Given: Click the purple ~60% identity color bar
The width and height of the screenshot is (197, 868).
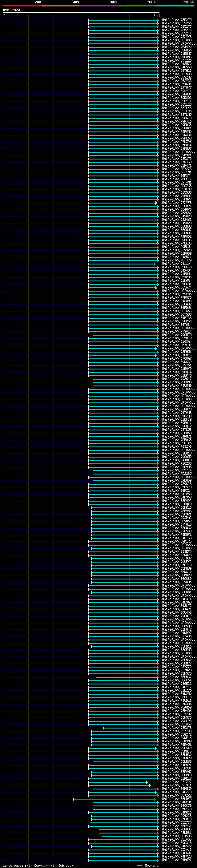Looking at the screenshot, I should tap(98, 6).
